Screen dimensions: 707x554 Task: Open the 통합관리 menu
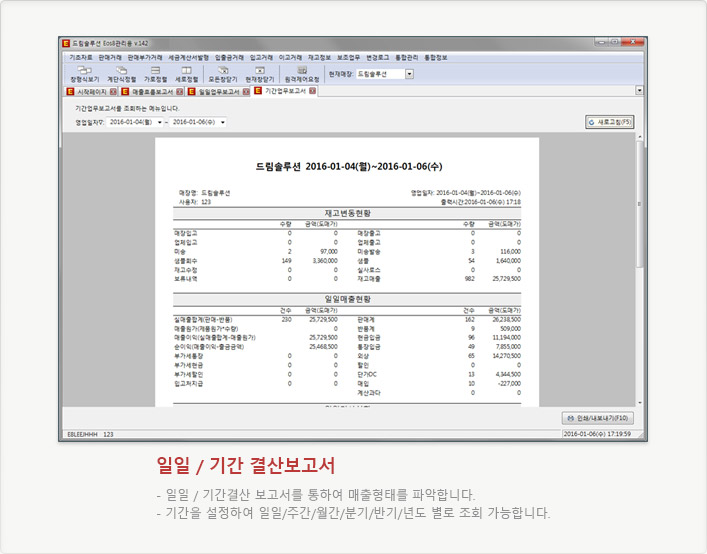point(407,58)
